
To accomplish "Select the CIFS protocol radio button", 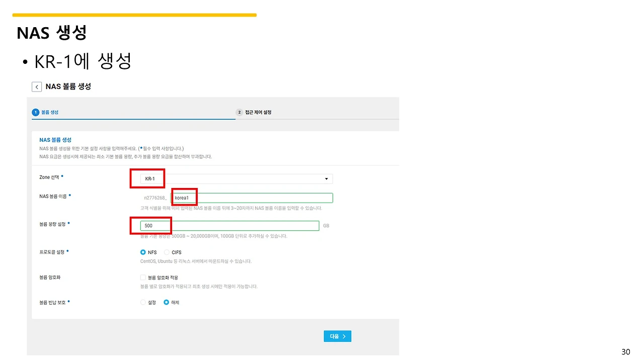I will [167, 252].
